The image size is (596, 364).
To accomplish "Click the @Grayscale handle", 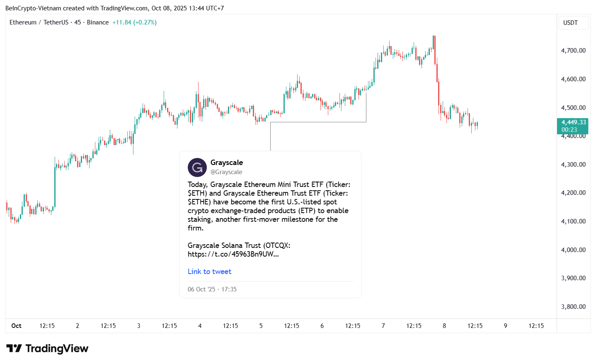I will point(226,172).
